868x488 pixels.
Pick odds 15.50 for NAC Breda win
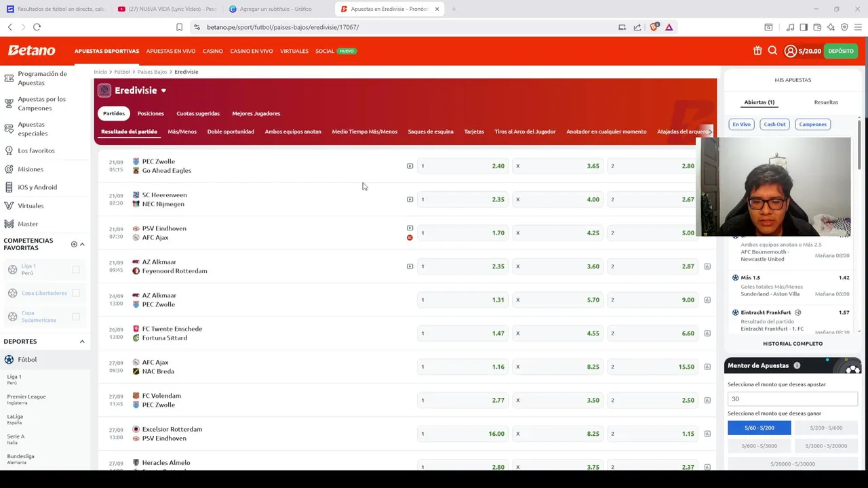(652, 367)
